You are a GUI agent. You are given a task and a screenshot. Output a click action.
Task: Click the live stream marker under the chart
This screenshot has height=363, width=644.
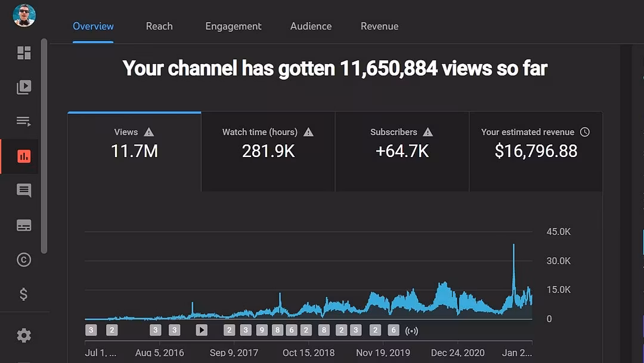click(411, 331)
